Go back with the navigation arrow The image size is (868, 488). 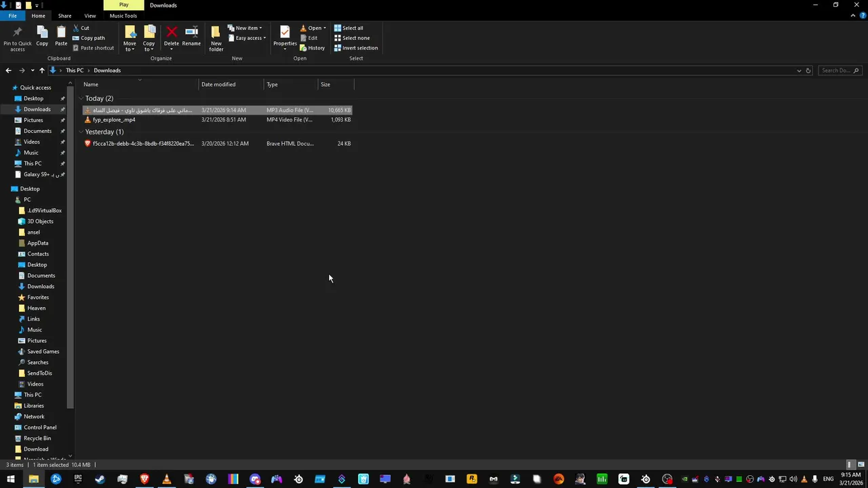point(8,70)
